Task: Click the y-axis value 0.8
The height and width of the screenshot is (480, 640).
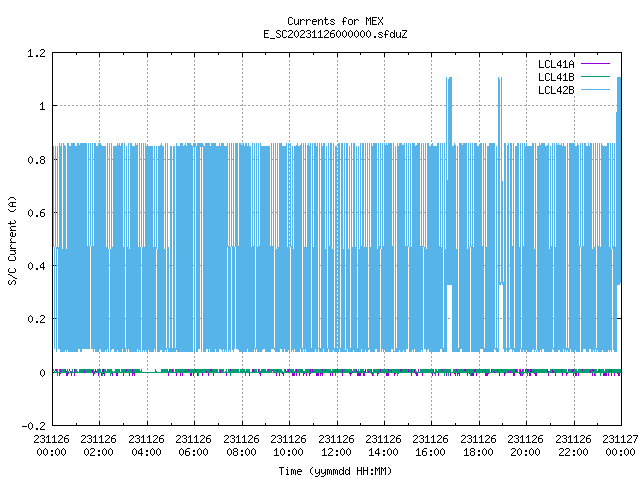Action: [36, 160]
